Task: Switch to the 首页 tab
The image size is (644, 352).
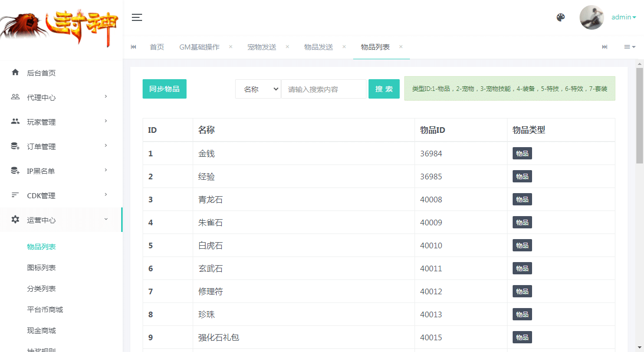Action: 157,47
